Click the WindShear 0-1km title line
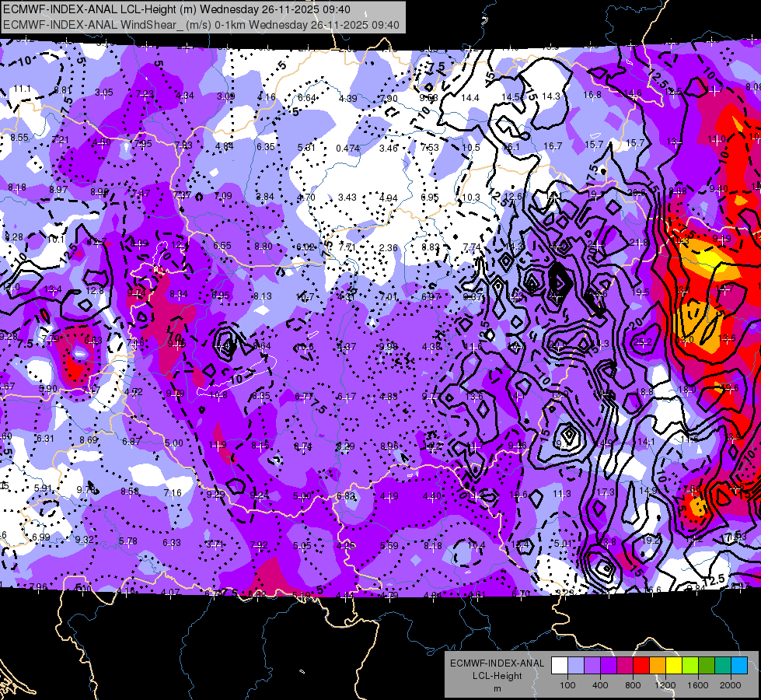 coord(201,25)
